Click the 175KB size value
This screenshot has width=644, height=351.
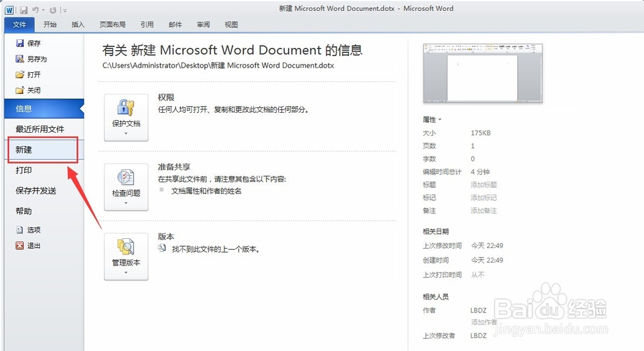click(x=480, y=133)
